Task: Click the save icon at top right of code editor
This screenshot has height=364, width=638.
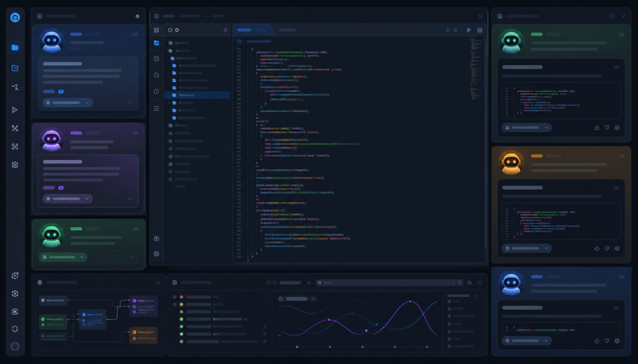Action: point(480,30)
